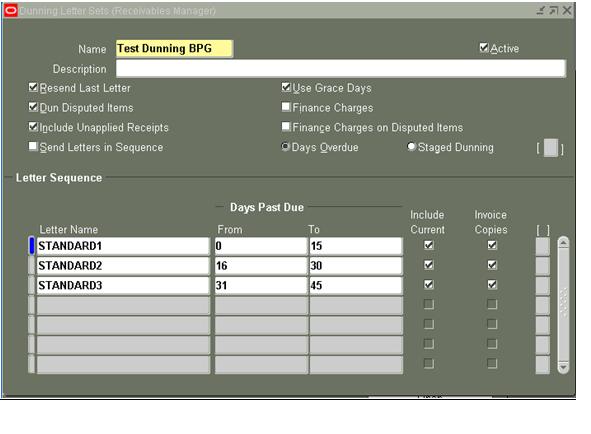Click the first empty Letter Name row
591x434 pixels.
(123, 305)
